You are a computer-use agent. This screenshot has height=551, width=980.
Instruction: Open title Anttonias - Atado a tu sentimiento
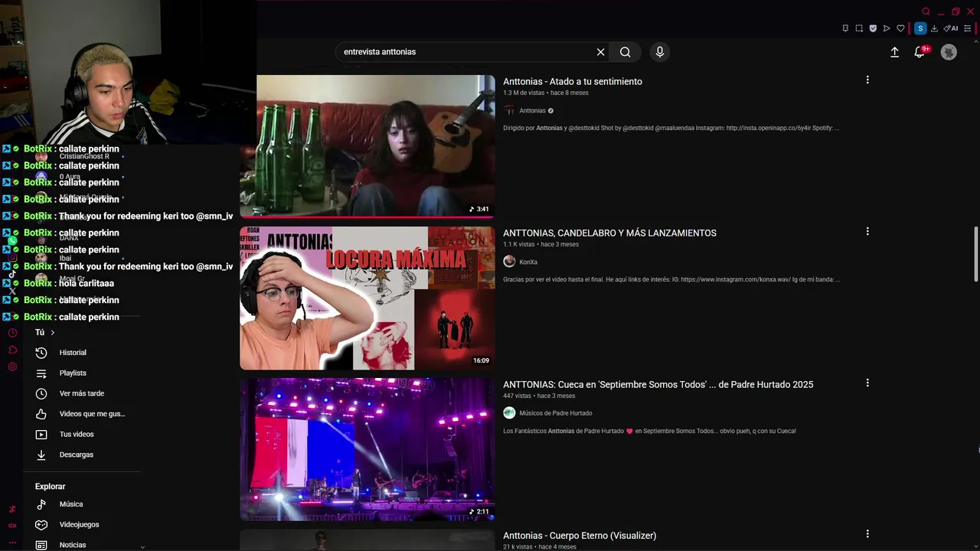click(573, 81)
